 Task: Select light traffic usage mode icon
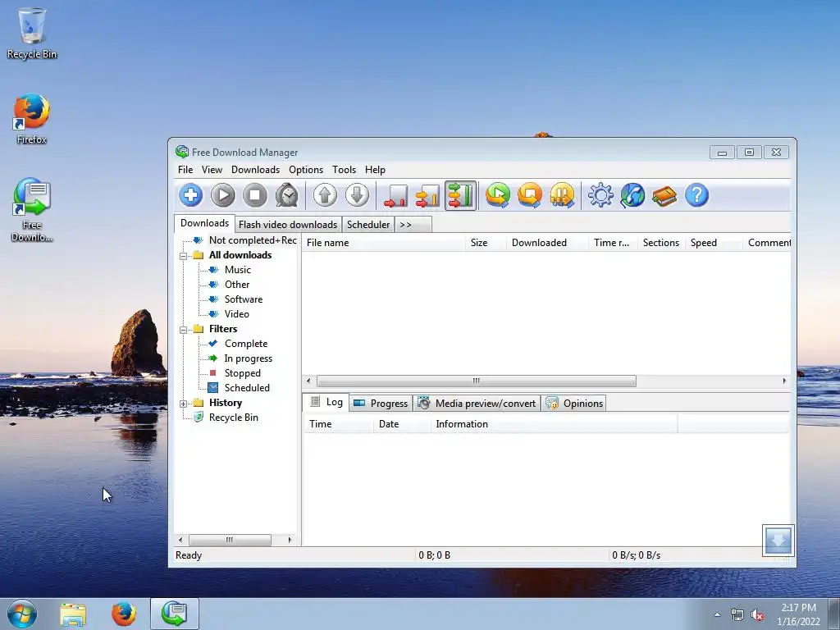click(396, 195)
